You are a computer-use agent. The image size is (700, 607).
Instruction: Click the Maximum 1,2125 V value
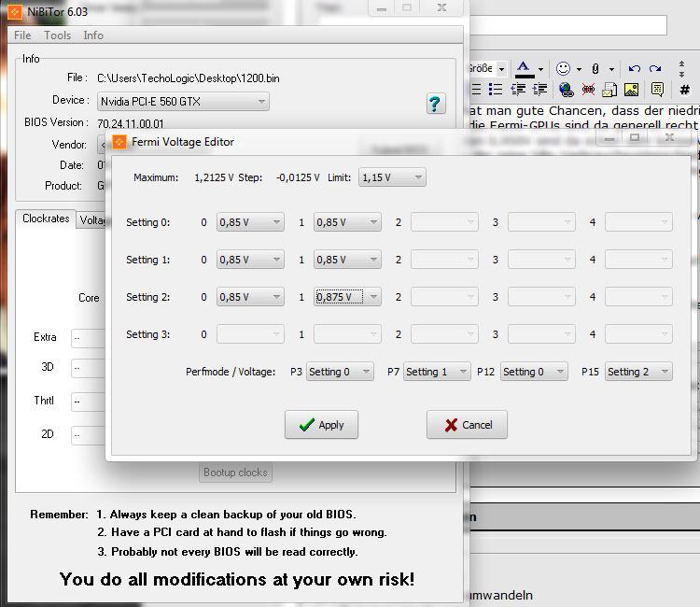tap(214, 177)
